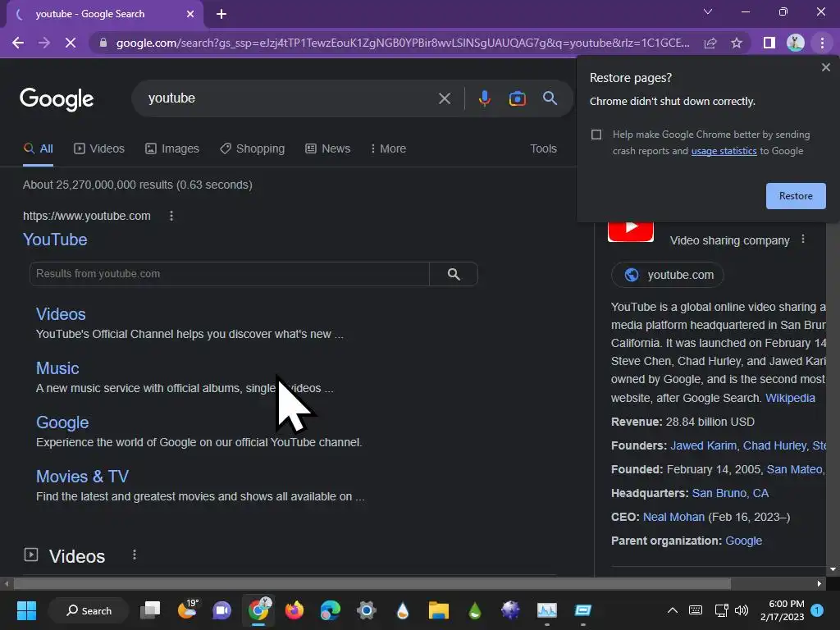Open File Explorer from the taskbar
This screenshot has height=630, width=840.
click(x=438, y=610)
